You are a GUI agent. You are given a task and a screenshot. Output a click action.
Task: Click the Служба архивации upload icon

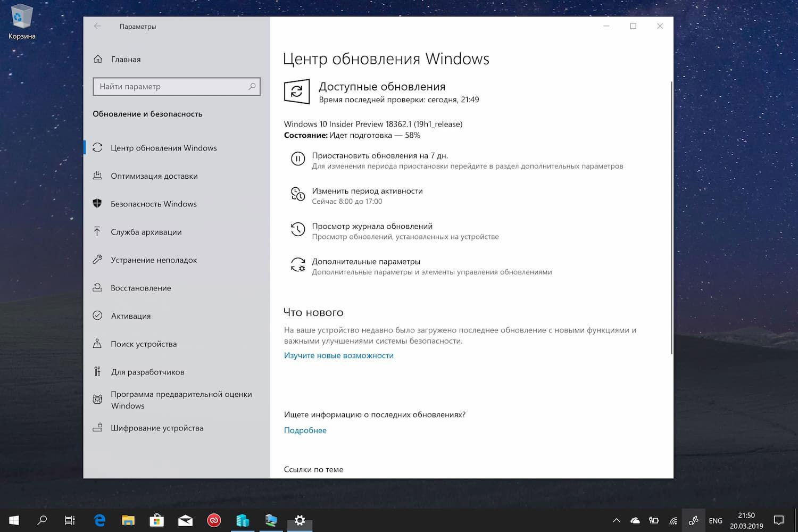pos(98,231)
